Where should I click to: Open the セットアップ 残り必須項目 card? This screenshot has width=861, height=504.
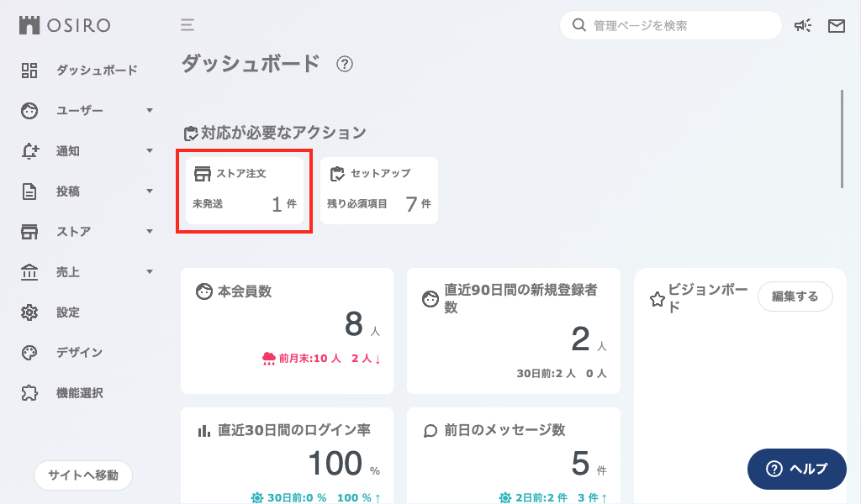click(x=379, y=191)
